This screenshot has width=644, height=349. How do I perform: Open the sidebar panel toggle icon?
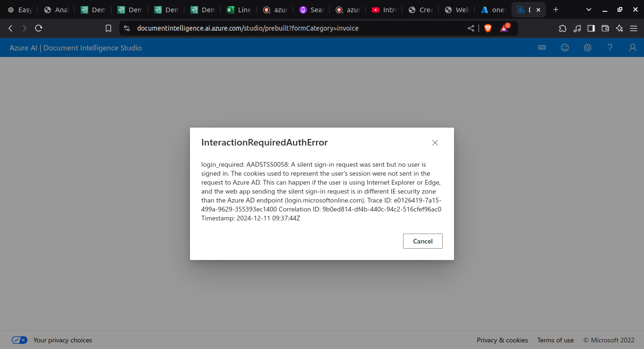pos(591,28)
